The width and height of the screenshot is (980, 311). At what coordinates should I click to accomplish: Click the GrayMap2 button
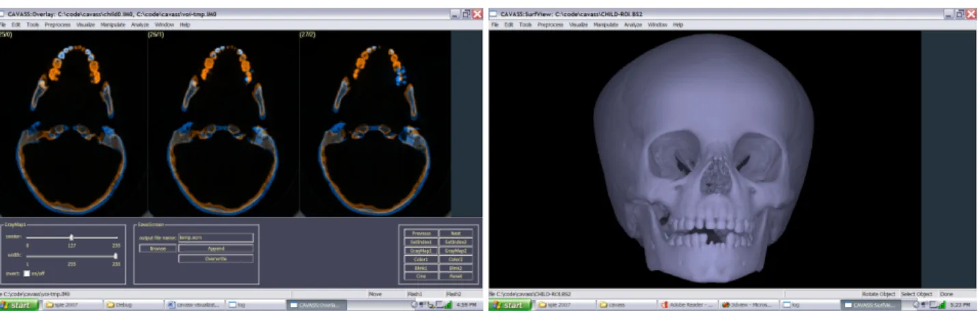coord(456,251)
